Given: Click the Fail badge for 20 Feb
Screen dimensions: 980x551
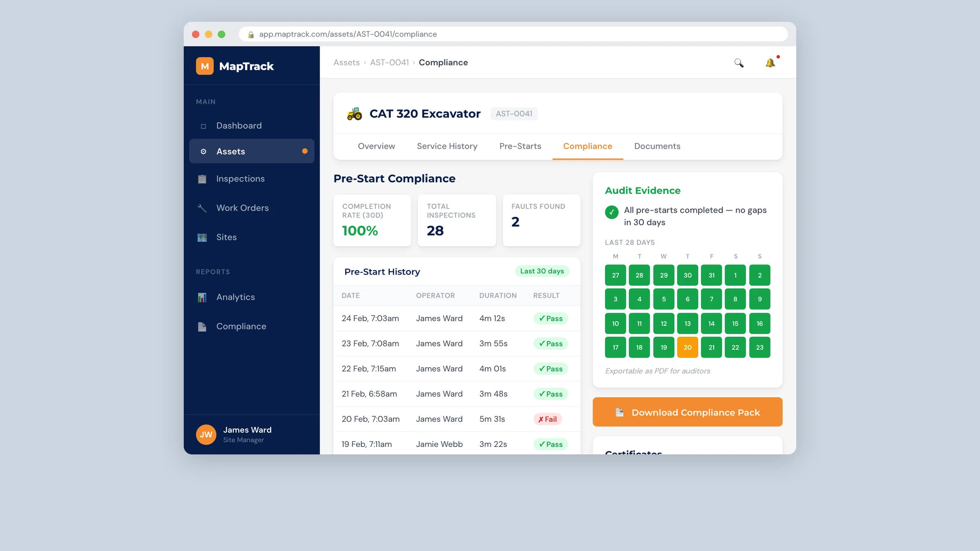Looking at the screenshot, I should [x=548, y=419].
